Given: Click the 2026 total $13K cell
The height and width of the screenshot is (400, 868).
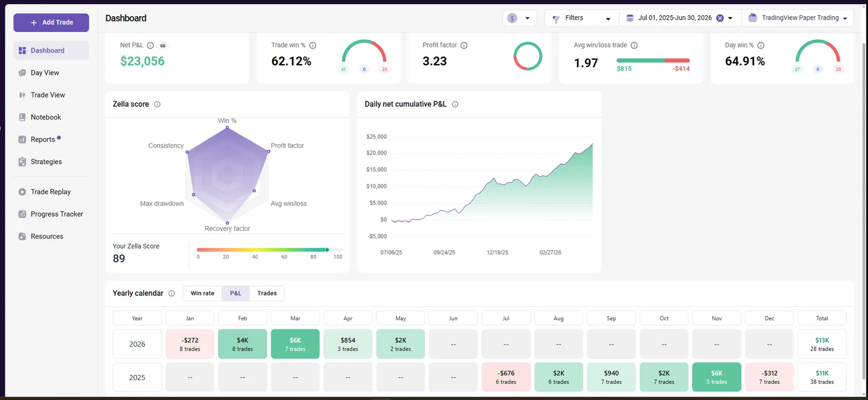Looking at the screenshot, I should tap(822, 344).
